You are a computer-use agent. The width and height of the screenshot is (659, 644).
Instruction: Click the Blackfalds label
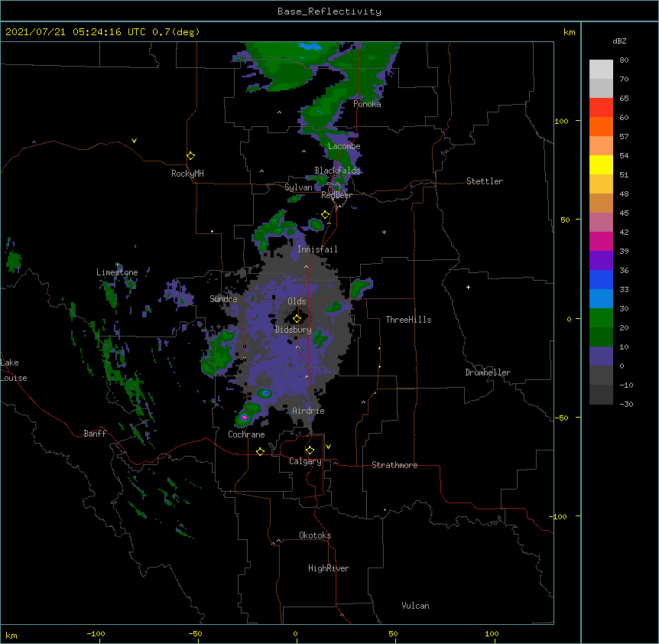pyautogui.click(x=337, y=171)
